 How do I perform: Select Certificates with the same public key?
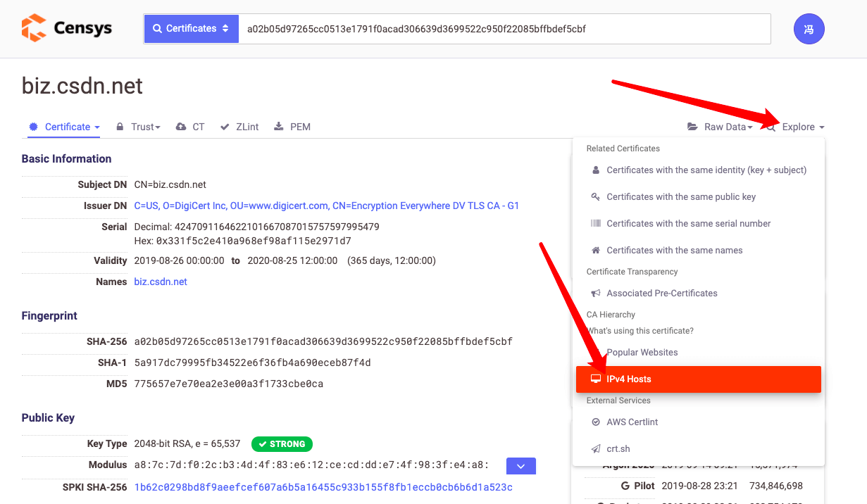click(699, 196)
